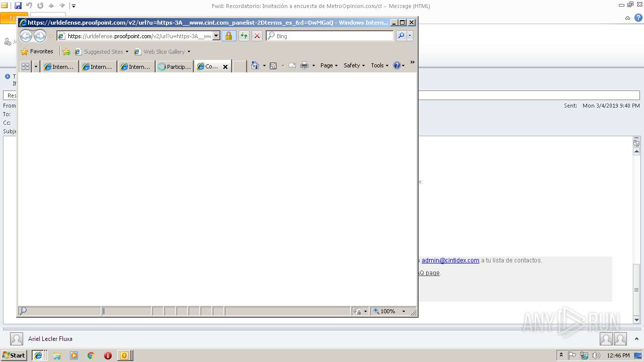Open Quick Access Toolbar customize dropdown

pyautogui.click(x=73, y=6)
